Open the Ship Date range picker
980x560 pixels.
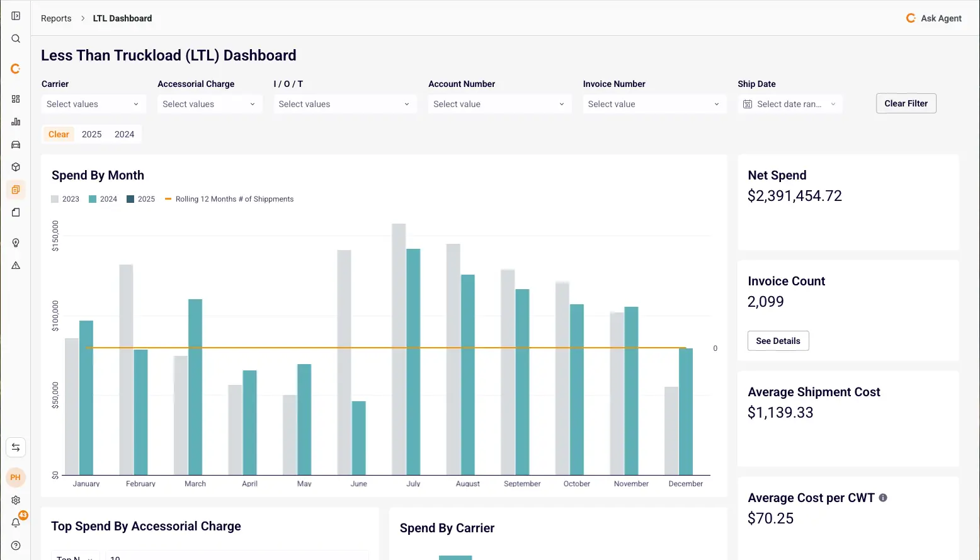click(789, 104)
